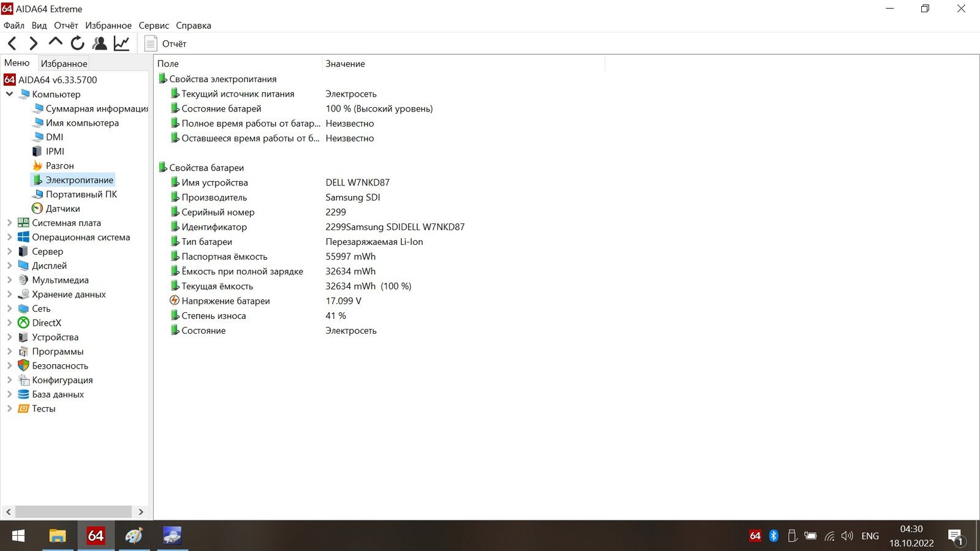Expand the Дисплей node

[9, 266]
